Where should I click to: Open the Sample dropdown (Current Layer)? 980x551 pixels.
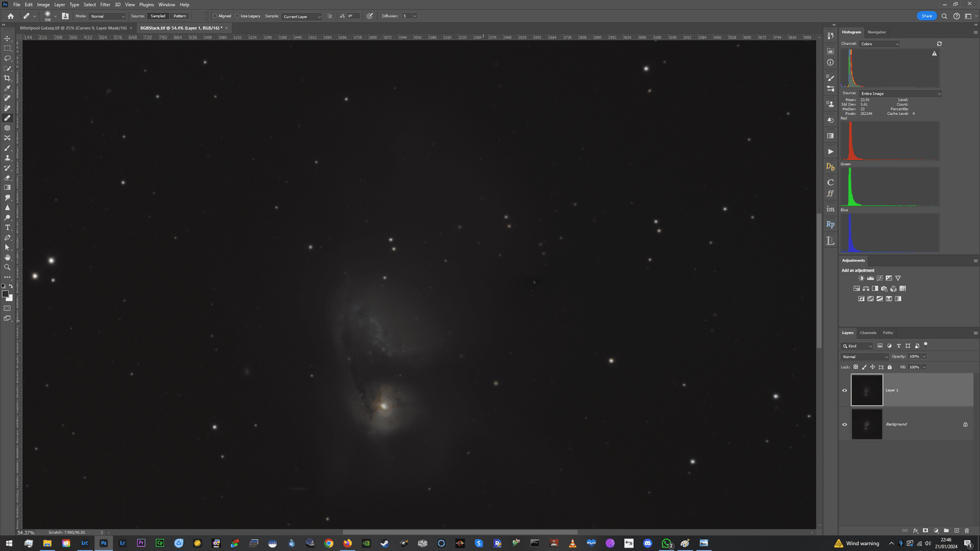tap(302, 16)
